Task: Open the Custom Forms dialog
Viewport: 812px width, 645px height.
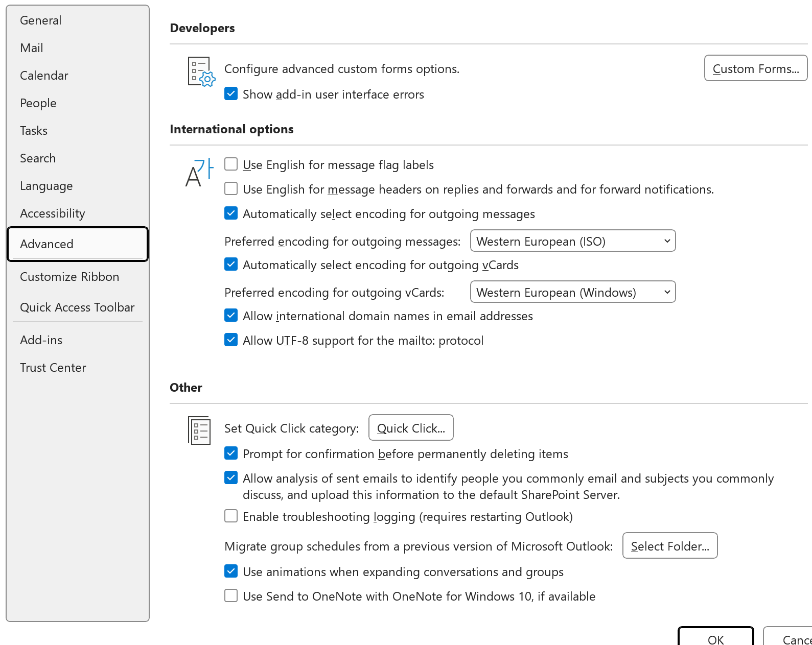Action: (x=756, y=68)
